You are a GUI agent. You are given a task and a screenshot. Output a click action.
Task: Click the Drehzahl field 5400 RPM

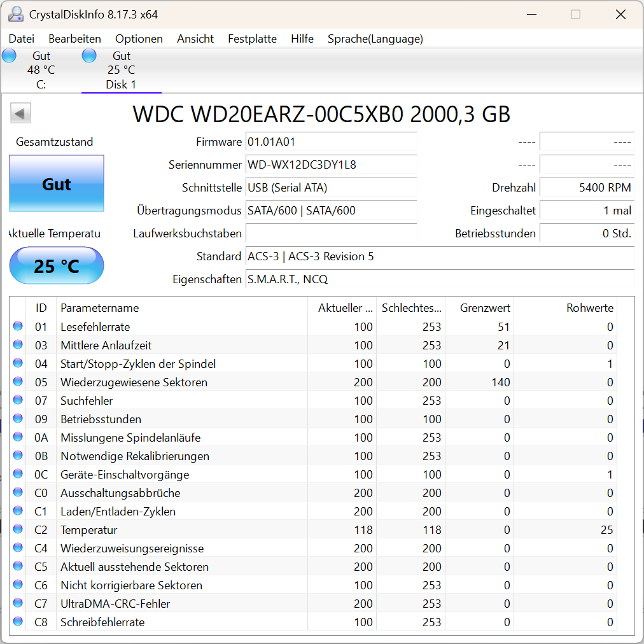[587, 188]
